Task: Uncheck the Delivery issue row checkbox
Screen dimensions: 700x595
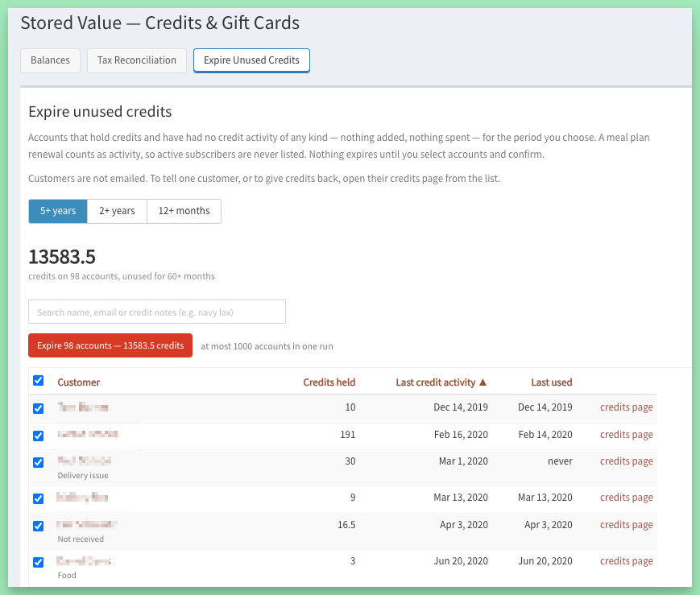Action: click(x=39, y=462)
